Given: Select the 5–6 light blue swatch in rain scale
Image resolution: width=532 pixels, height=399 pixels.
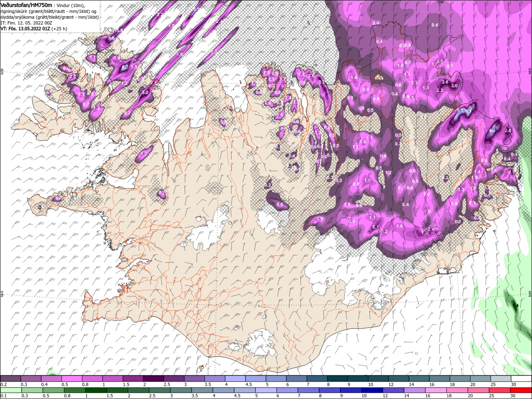Looking at the screenshot, I should point(266,390).
